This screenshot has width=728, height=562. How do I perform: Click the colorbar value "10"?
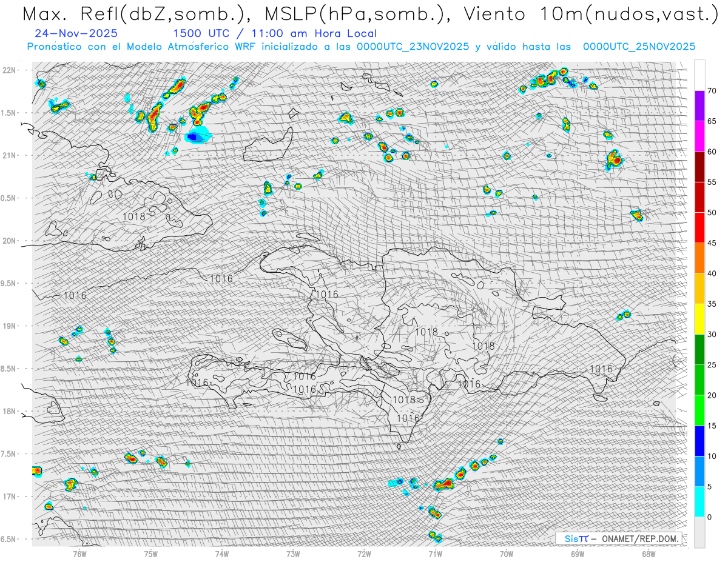[x=712, y=456]
